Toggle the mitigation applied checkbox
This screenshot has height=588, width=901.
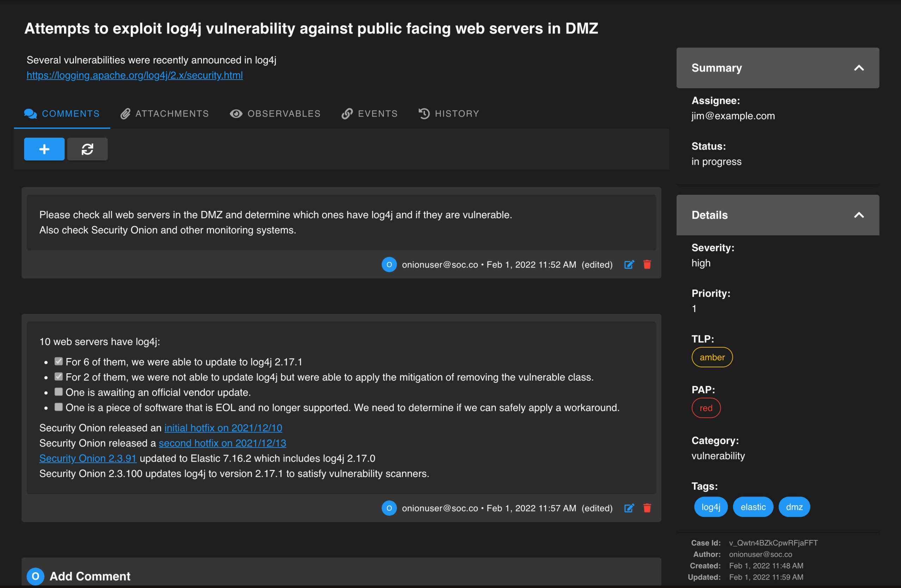coord(58,376)
